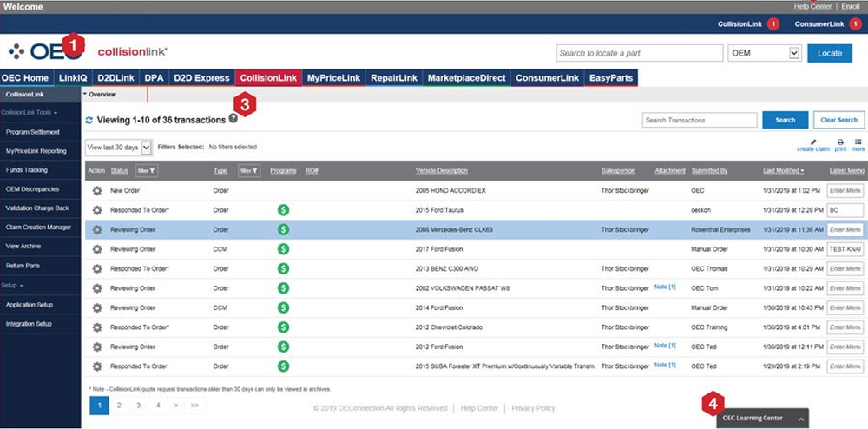
Task: Click the Search transactions button
Action: coord(785,120)
